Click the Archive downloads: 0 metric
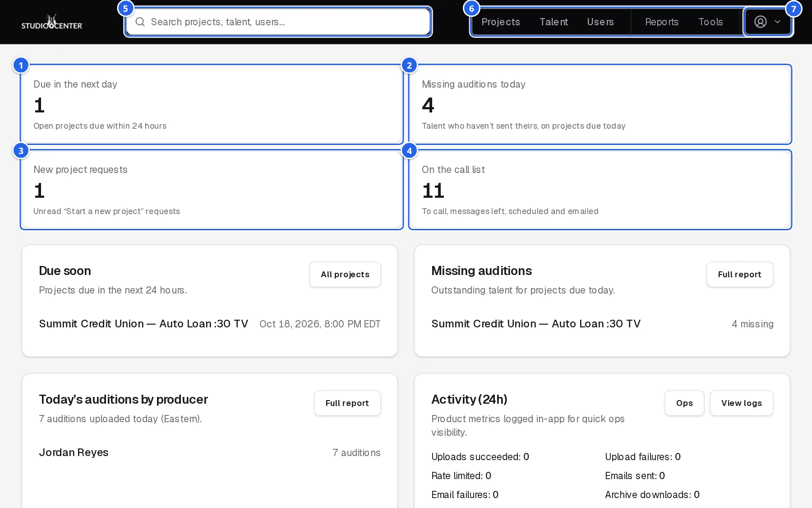 tap(652, 494)
